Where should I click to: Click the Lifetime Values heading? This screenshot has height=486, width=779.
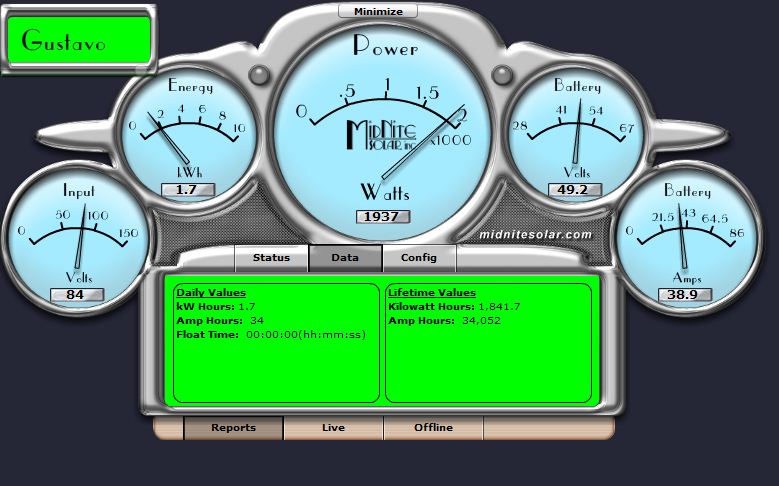pyautogui.click(x=432, y=293)
